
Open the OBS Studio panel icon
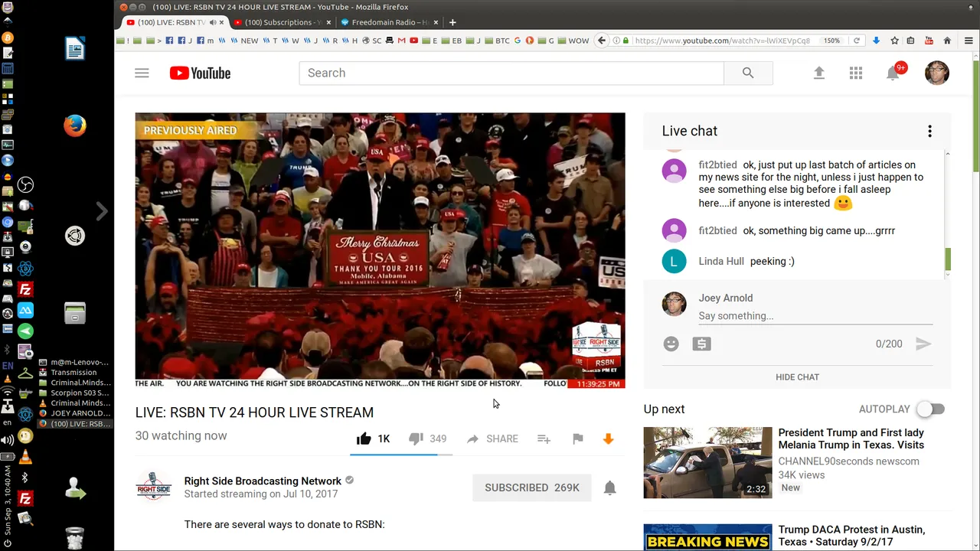(25, 185)
